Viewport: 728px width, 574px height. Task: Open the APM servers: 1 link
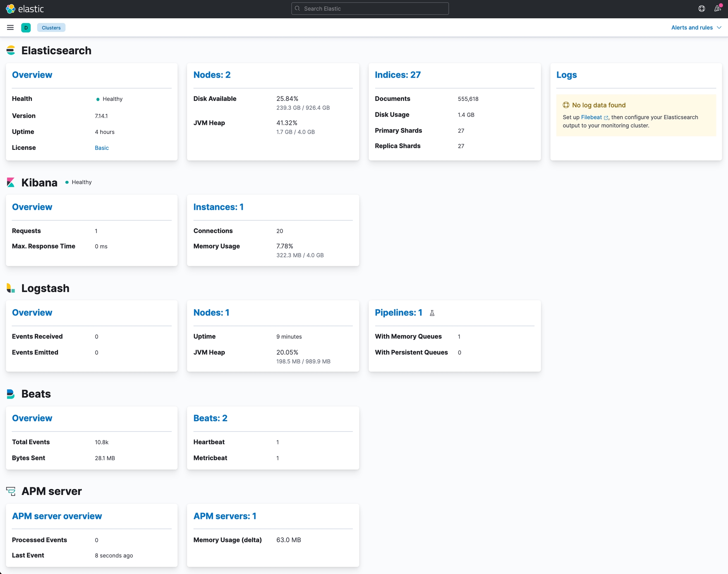[x=225, y=516]
